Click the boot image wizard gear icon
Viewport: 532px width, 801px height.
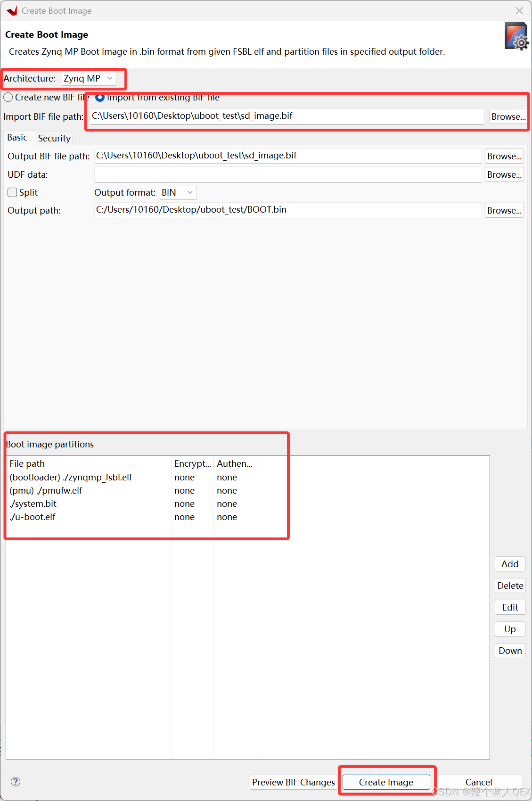(x=516, y=36)
